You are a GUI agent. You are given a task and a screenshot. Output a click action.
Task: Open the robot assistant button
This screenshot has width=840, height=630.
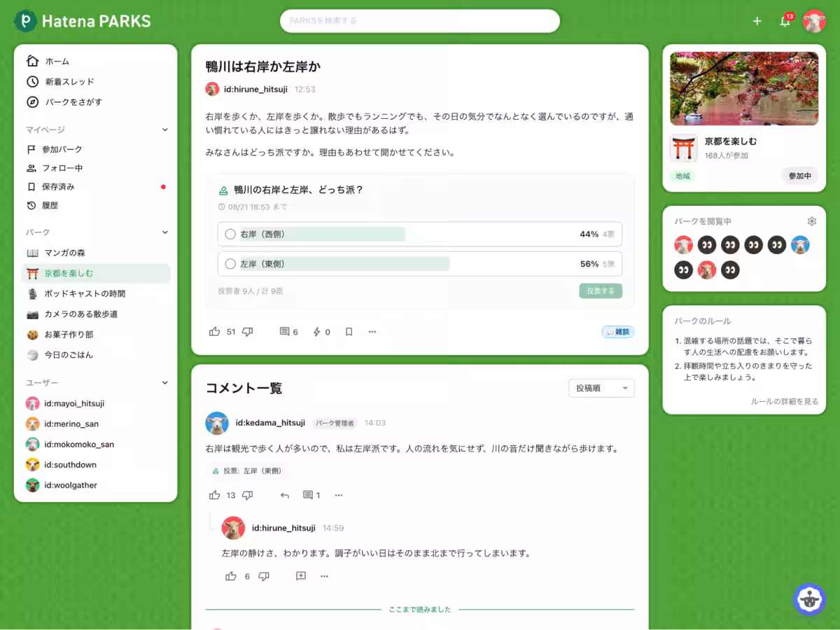(810, 599)
